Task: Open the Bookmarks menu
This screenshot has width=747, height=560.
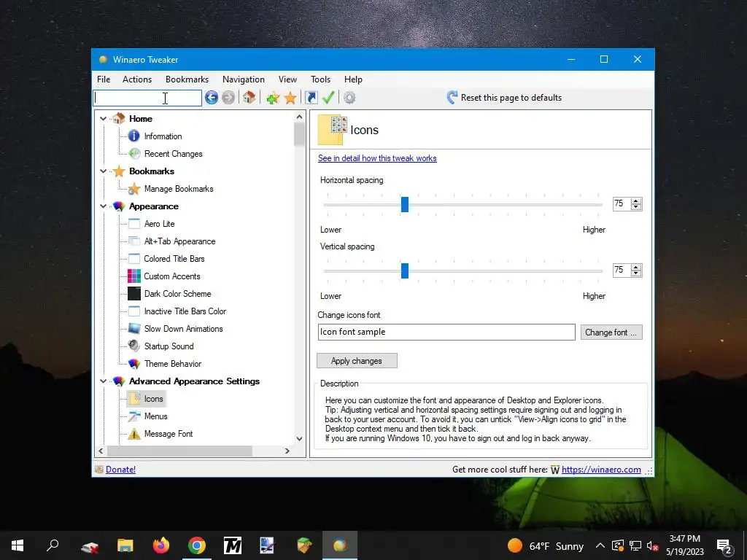Action: pyautogui.click(x=187, y=79)
